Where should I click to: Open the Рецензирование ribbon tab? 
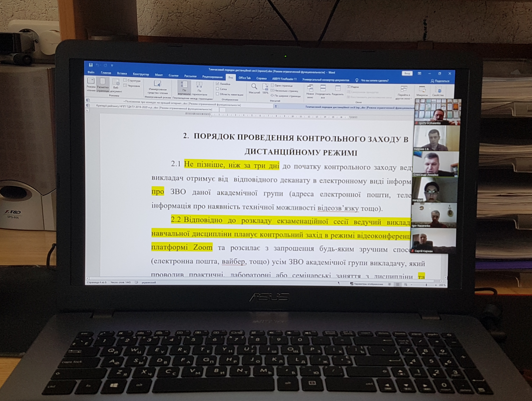[x=212, y=76]
